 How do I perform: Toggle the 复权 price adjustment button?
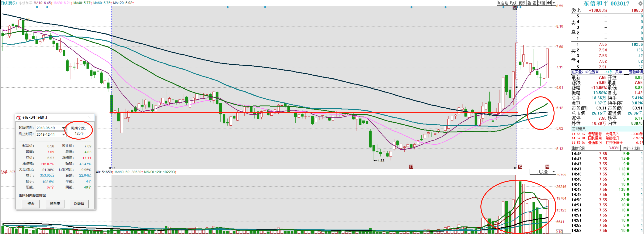pos(522,3)
